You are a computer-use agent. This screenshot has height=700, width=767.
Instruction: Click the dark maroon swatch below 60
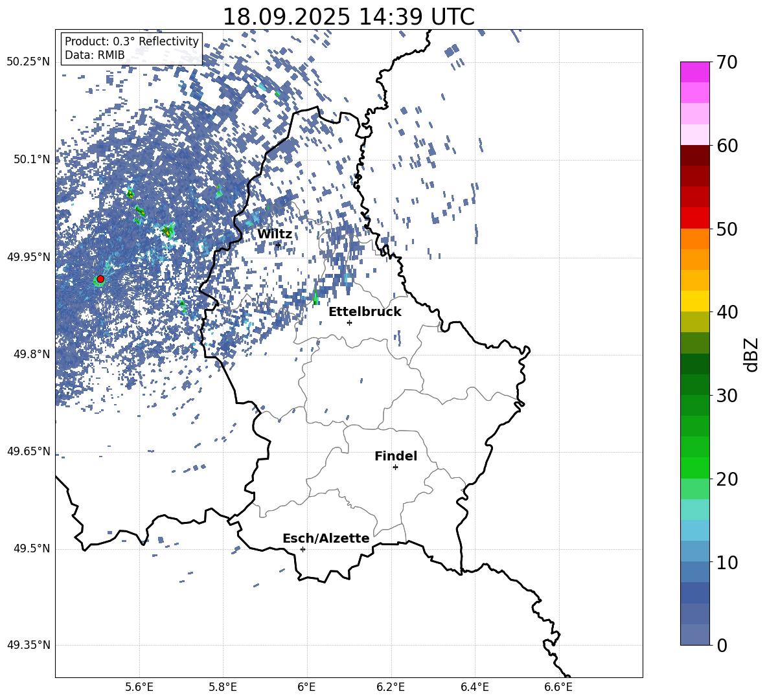pos(694,155)
